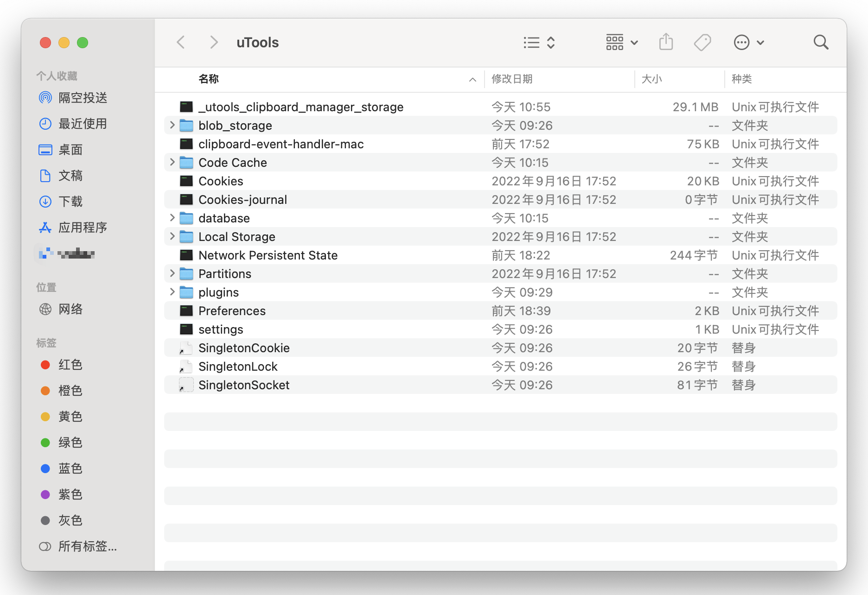Image resolution: width=868 pixels, height=595 pixels.
Task: Expand the plugins folder
Action: [x=172, y=292]
